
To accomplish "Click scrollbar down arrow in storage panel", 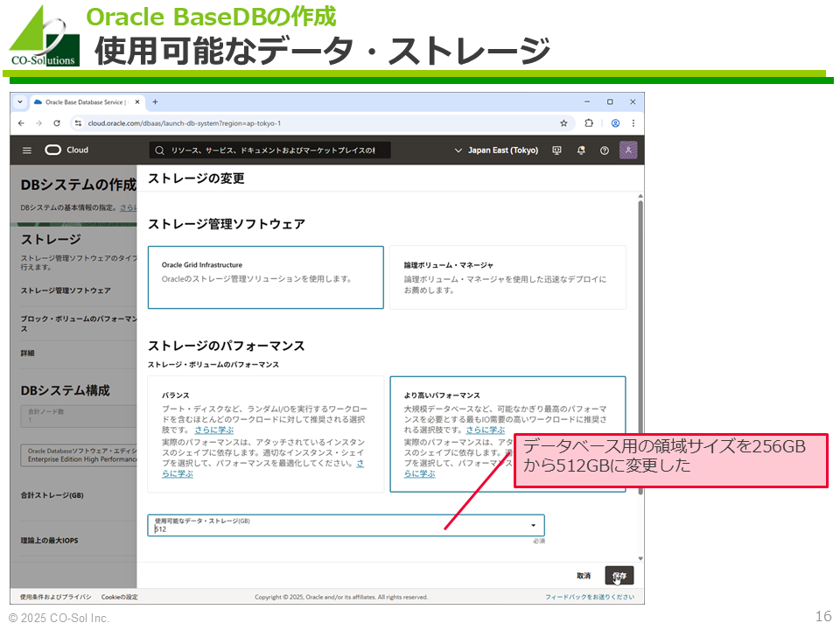I will click(640, 559).
